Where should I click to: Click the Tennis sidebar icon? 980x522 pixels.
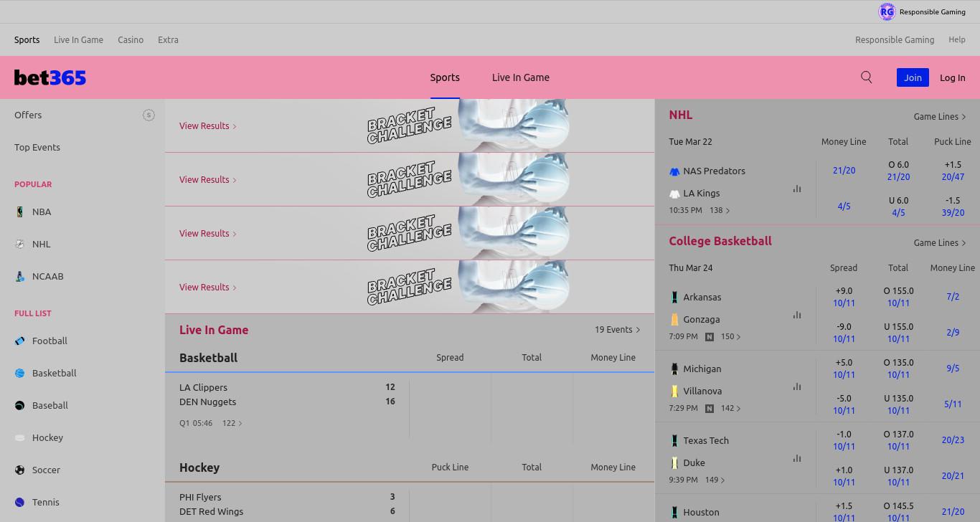(20, 502)
